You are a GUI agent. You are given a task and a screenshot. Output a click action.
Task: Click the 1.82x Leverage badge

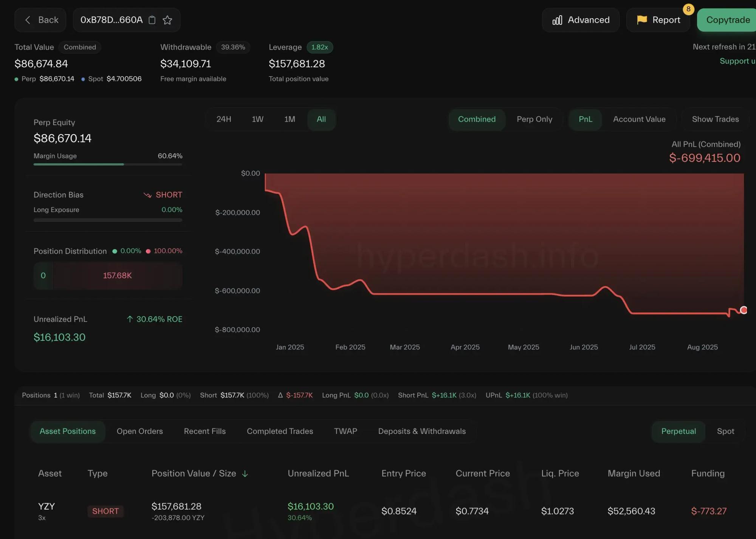(x=319, y=47)
